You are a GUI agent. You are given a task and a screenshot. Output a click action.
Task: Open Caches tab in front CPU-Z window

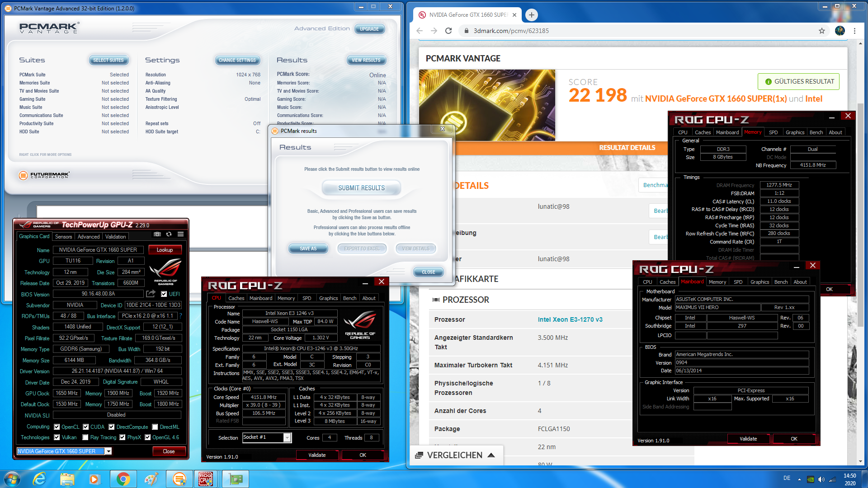click(236, 298)
